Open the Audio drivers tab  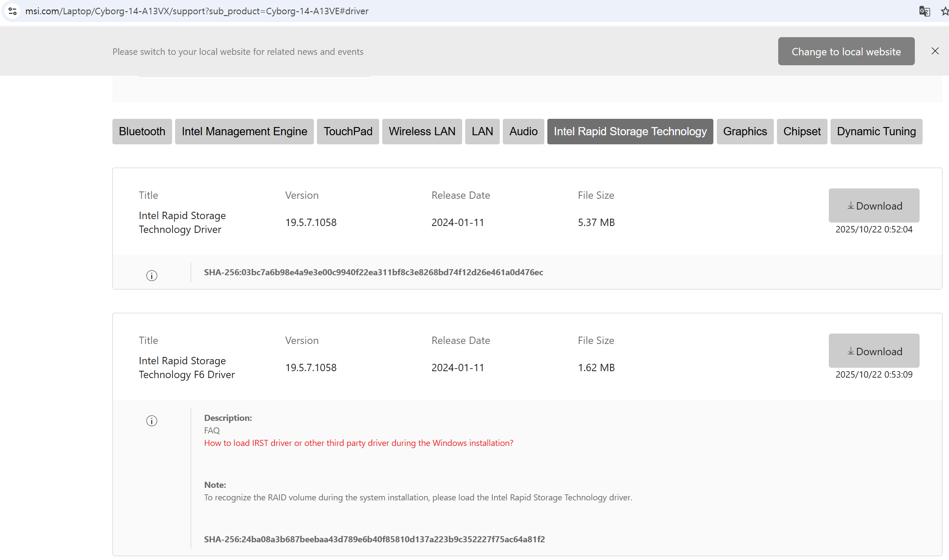(523, 131)
